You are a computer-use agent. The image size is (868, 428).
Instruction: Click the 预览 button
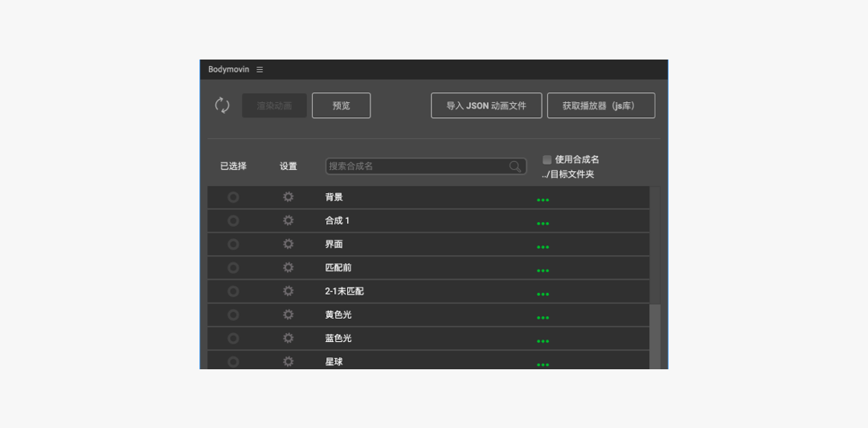[341, 105]
